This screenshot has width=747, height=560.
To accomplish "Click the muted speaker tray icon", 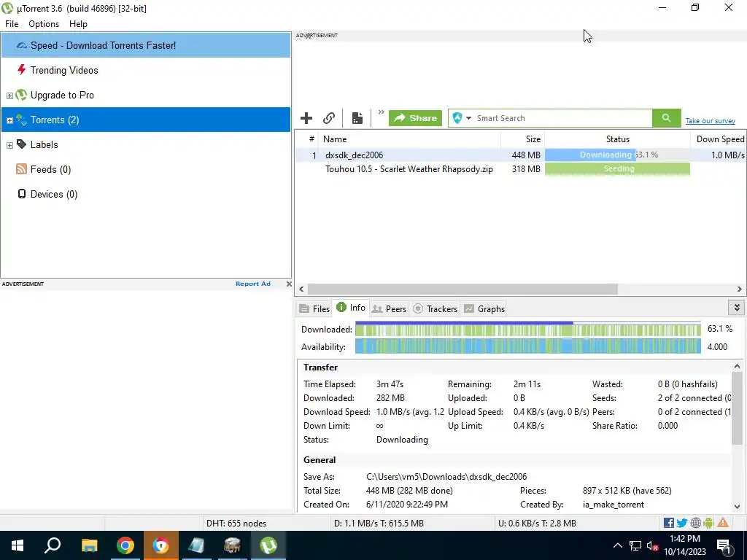I will tap(652, 545).
